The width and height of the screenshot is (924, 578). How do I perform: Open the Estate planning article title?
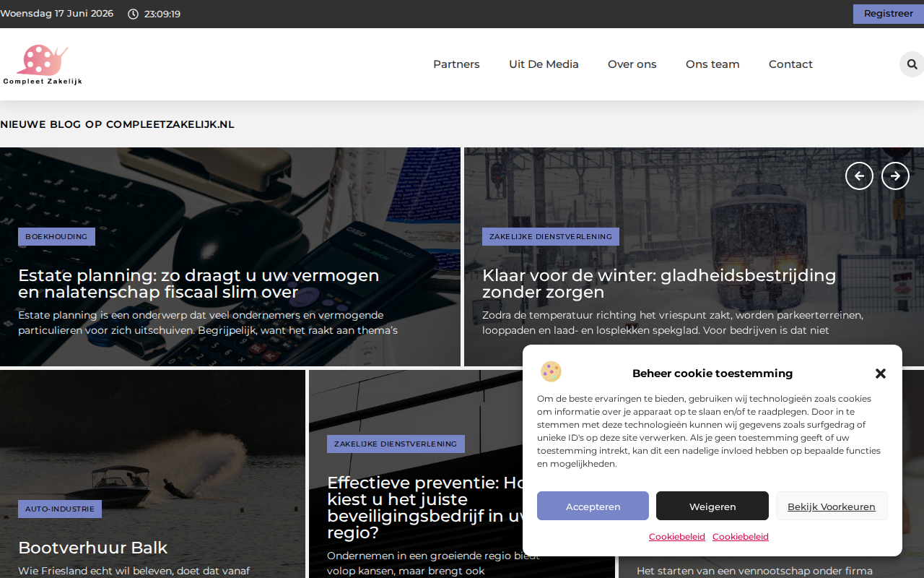pyautogui.click(x=199, y=284)
